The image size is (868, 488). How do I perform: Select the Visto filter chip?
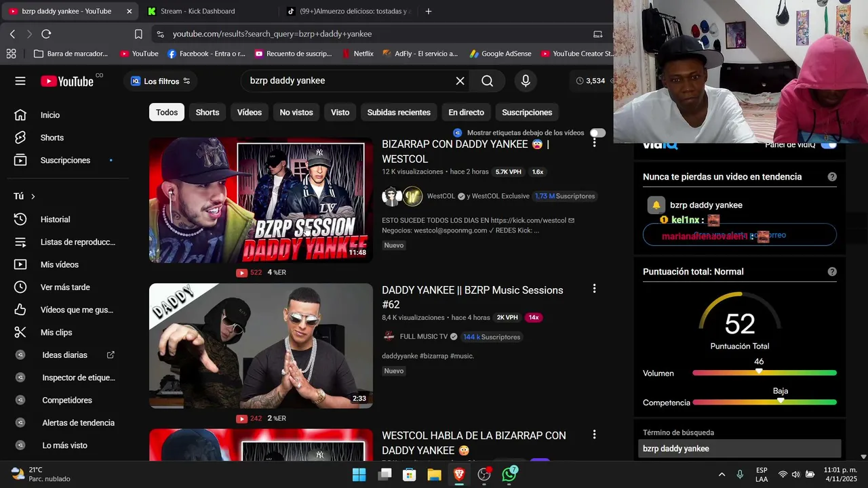point(340,113)
